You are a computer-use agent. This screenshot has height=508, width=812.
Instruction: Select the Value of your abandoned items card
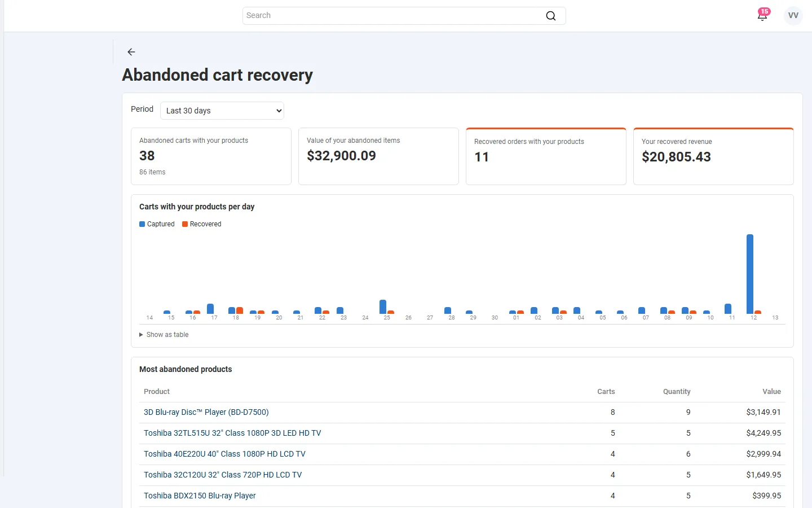[378, 156]
